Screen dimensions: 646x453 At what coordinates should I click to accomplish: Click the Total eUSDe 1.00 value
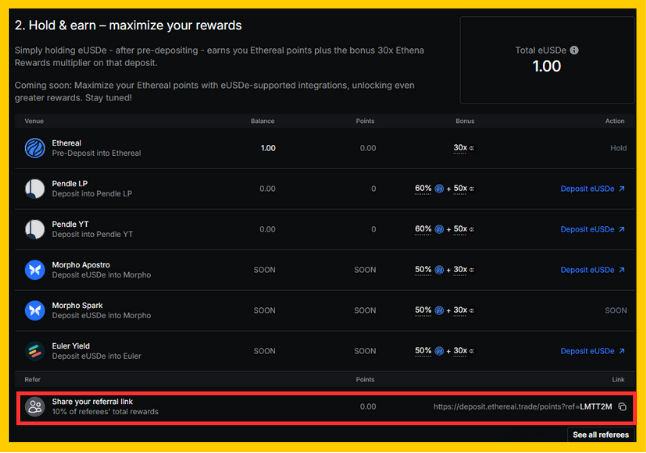click(x=547, y=66)
